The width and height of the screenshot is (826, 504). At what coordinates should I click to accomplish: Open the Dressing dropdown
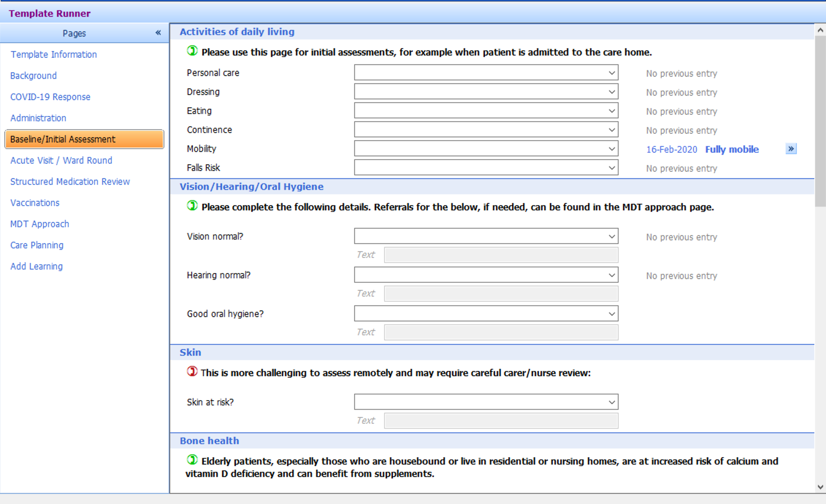[486, 91]
